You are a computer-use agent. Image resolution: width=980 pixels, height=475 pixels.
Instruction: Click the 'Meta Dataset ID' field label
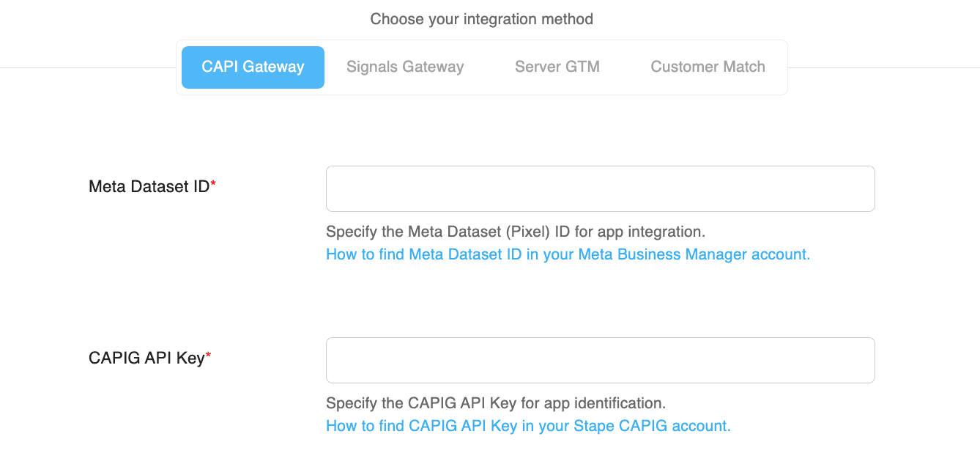pyautogui.click(x=149, y=187)
